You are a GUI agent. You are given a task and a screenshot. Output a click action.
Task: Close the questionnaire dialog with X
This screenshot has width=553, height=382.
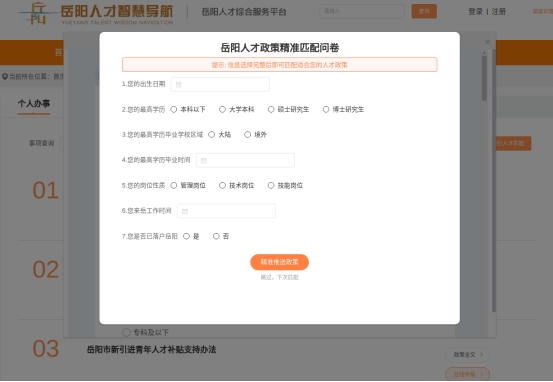(x=488, y=42)
